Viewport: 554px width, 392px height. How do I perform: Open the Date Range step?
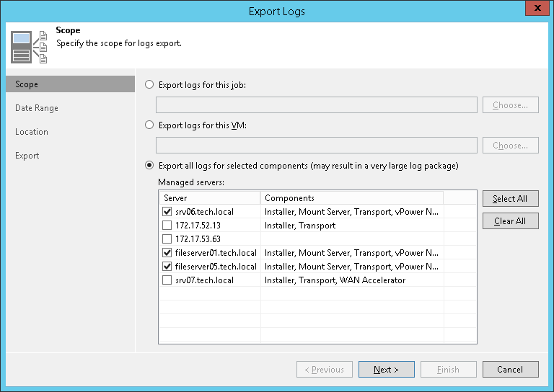[37, 108]
